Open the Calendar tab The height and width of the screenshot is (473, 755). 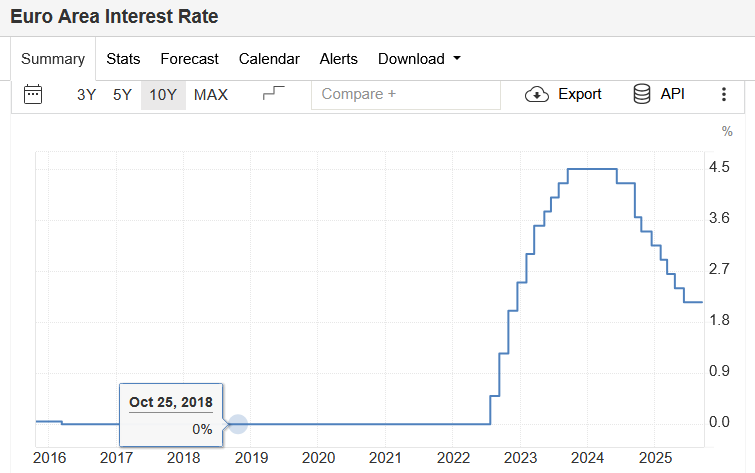269,59
